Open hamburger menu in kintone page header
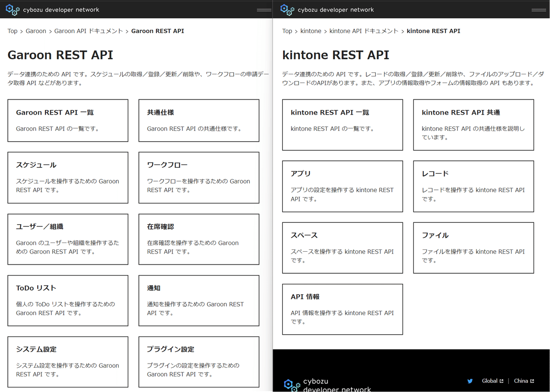This screenshot has height=392, width=550. pos(539,10)
